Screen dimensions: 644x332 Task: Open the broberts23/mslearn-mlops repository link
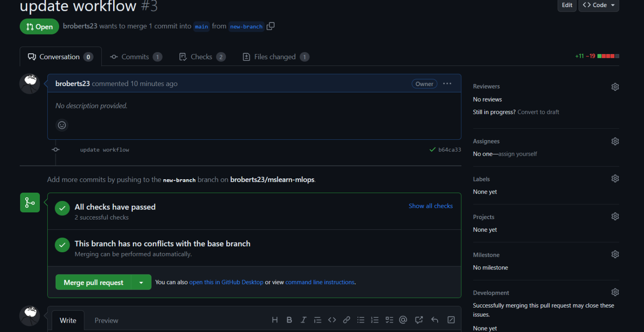tap(272, 180)
